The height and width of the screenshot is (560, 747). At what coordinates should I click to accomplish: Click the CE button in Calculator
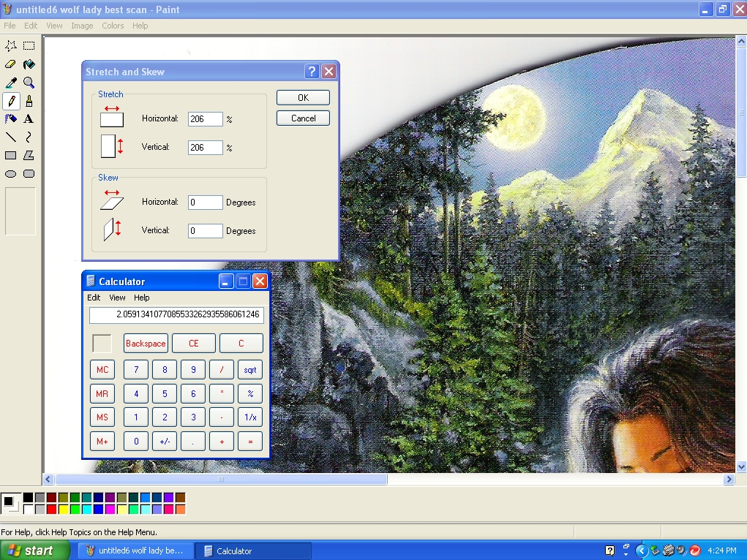tap(193, 344)
